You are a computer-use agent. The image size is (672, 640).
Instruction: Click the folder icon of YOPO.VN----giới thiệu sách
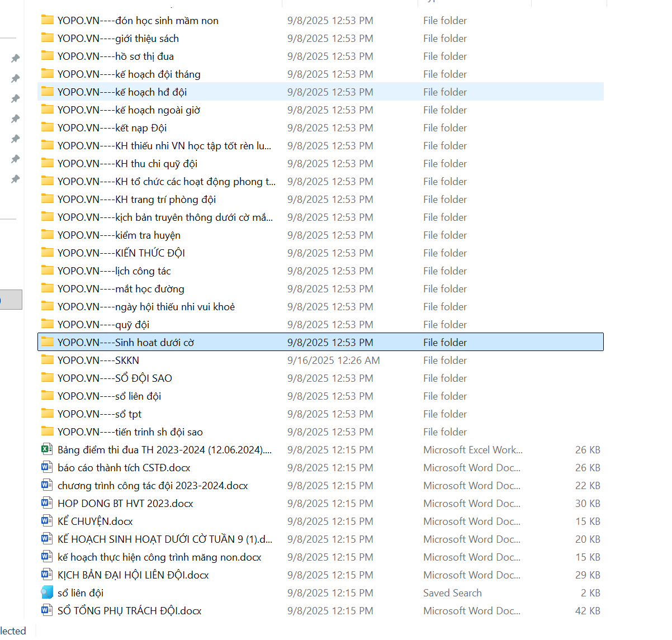tap(48, 38)
